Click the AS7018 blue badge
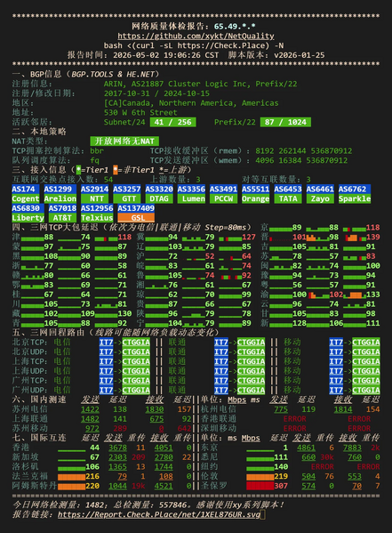 click(62, 208)
